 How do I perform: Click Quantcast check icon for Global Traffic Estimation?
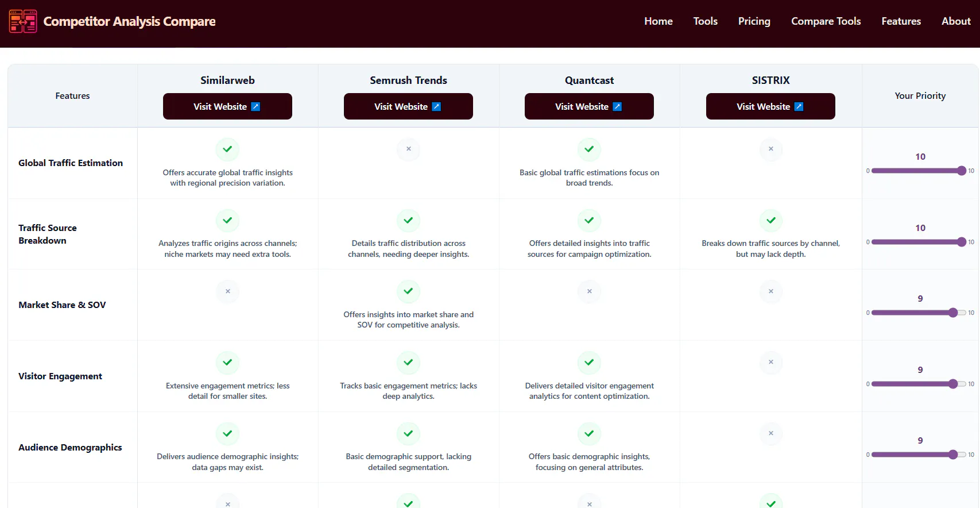pos(589,149)
